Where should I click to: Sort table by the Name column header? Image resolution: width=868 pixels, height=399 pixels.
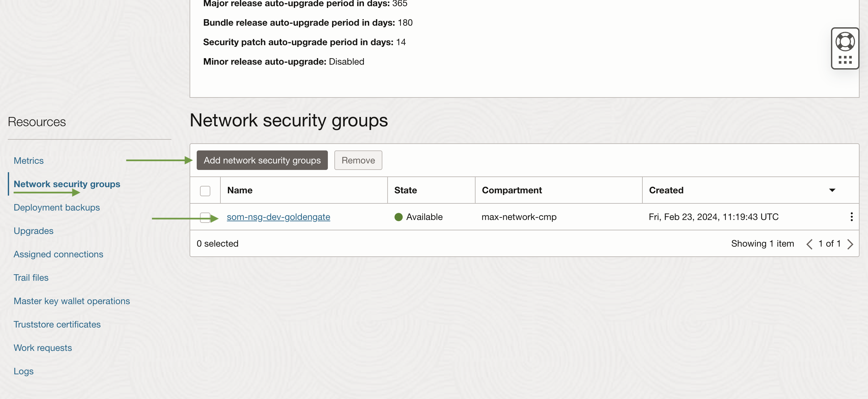(240, 190)
